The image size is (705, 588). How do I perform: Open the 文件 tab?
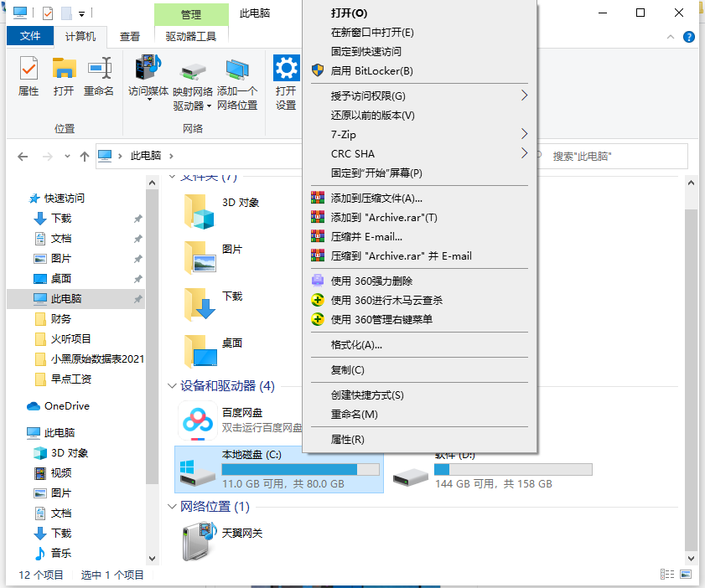pos(30,37)
